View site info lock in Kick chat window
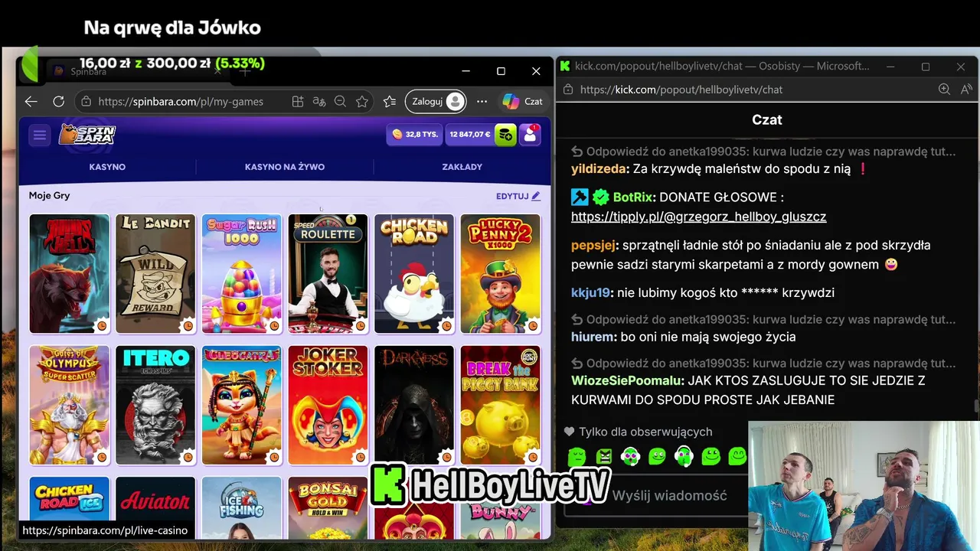The image size is (980, 551). (x=567, y=90)
